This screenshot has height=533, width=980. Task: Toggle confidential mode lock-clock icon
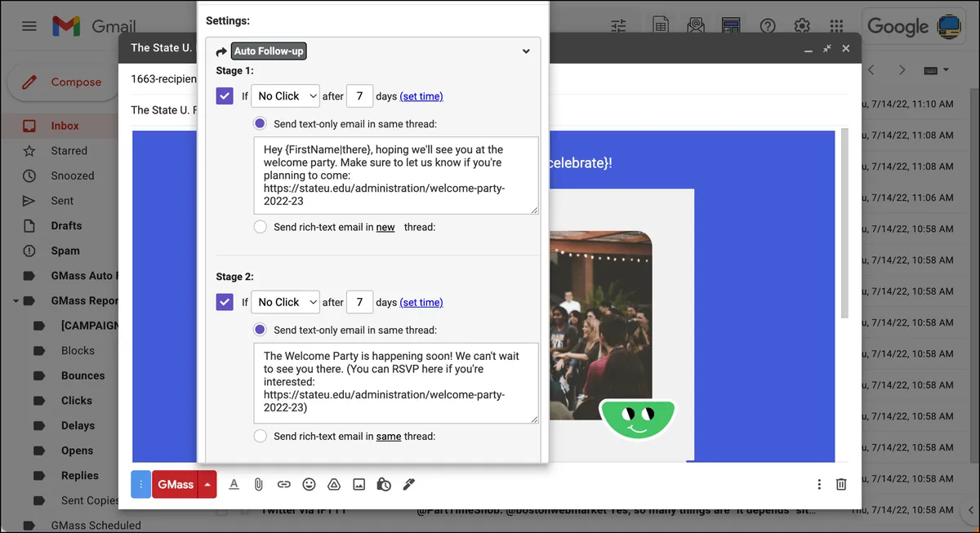tap(384, 484)
